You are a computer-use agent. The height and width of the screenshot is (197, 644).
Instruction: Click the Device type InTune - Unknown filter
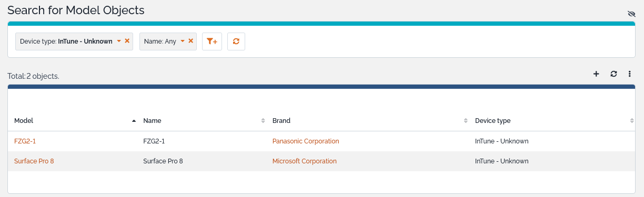[x=66, y=42]
